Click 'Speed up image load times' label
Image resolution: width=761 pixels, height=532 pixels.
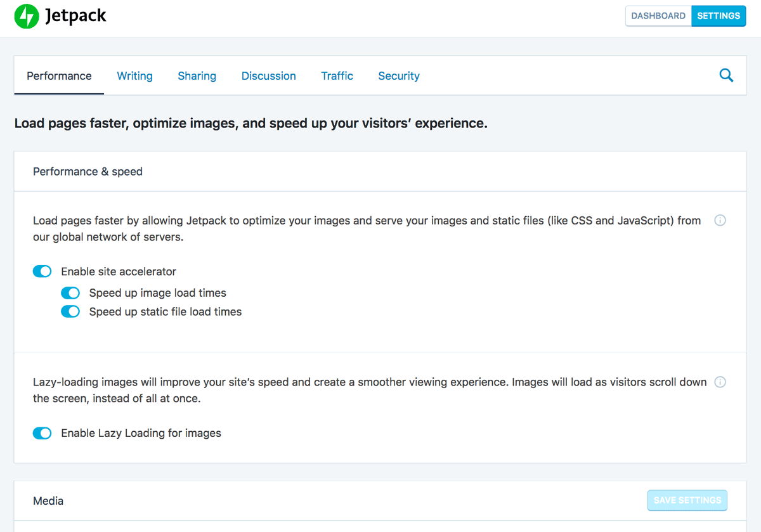click(157, 293)
